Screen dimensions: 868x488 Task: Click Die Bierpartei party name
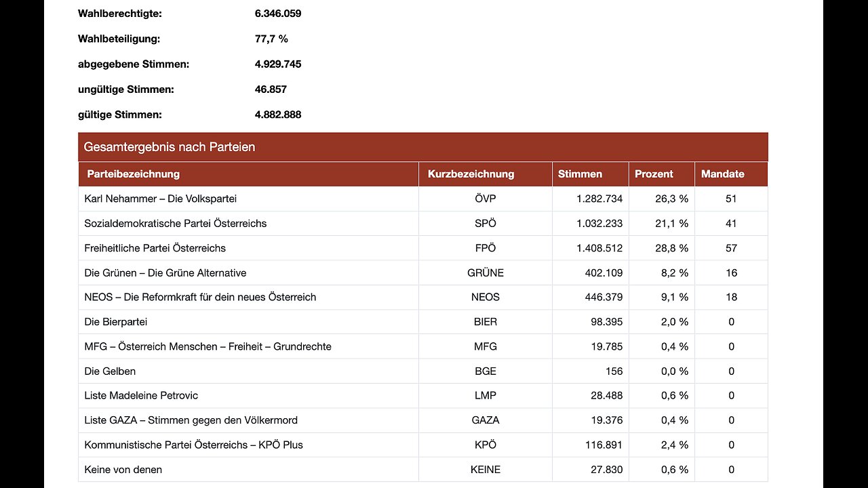pos(116,322)
